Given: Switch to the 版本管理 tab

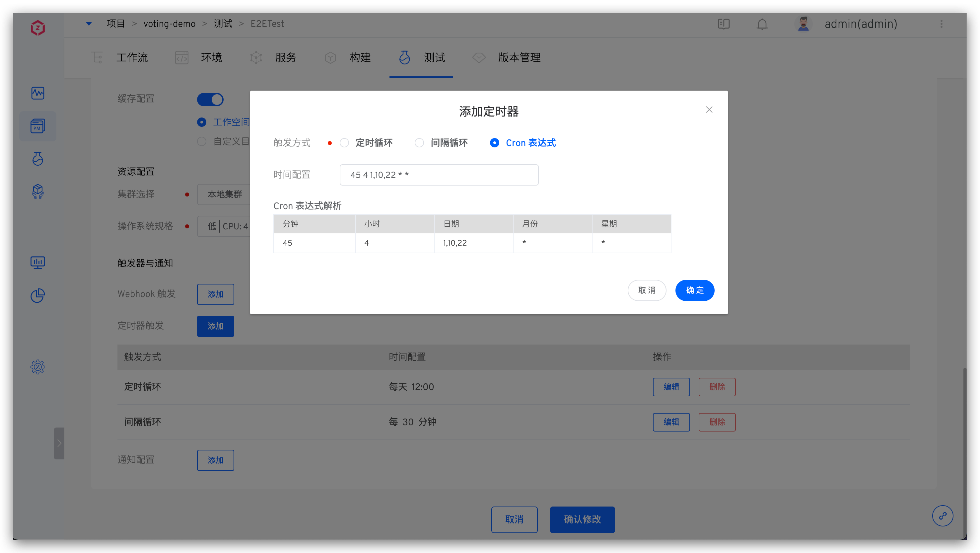Looking at the screenshot, I should point(519,57).
